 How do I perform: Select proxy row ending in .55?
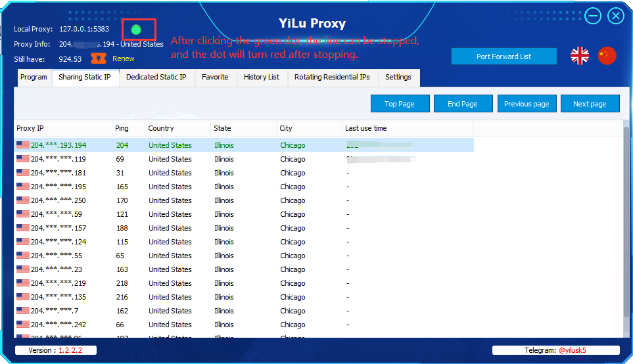point(245,256)
